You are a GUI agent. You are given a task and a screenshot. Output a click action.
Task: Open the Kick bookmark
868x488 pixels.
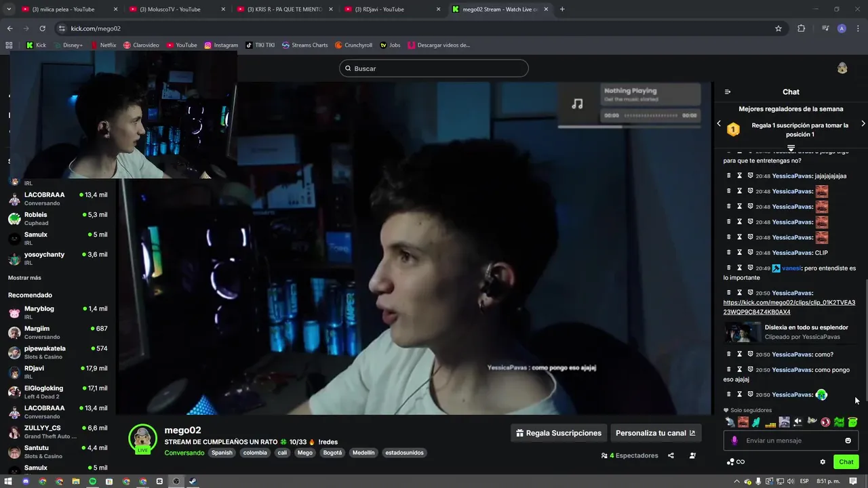pyautogui.click(x=36, y=45)
